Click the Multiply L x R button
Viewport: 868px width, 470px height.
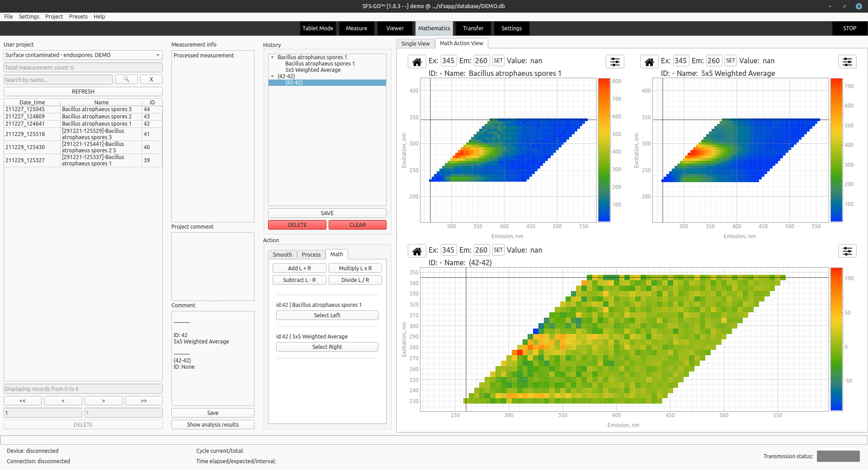(355, 268)
